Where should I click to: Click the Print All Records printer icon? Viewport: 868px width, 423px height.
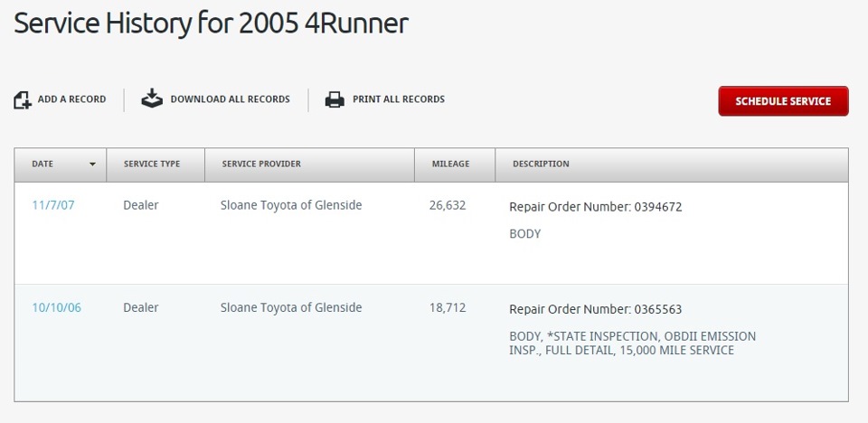coord(335,99)
